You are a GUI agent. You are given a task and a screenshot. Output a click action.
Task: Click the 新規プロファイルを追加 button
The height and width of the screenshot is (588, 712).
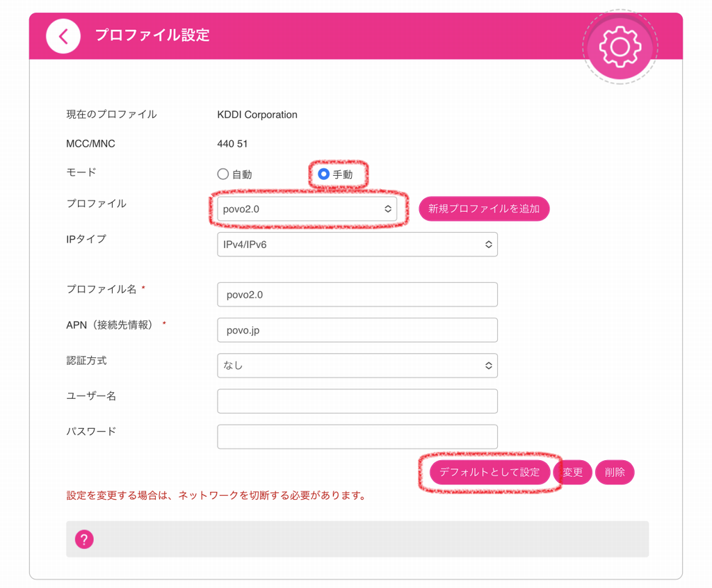pos(484,209)
